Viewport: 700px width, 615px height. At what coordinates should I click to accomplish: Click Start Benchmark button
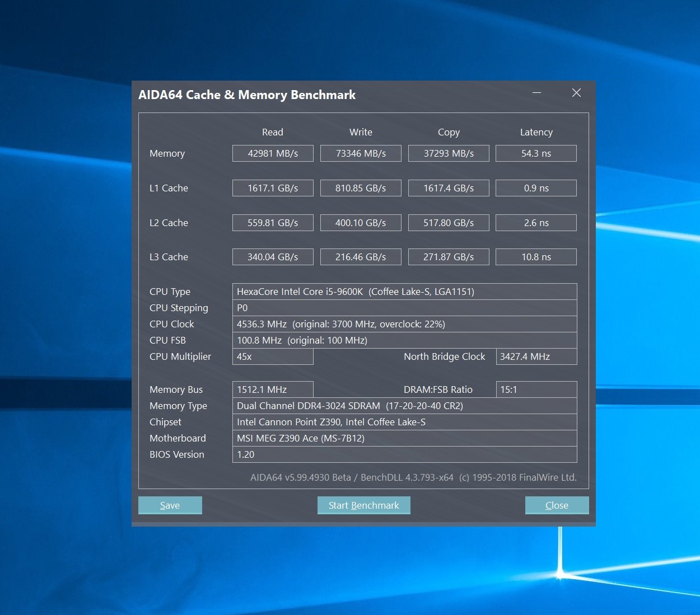(x=363, y=505)
